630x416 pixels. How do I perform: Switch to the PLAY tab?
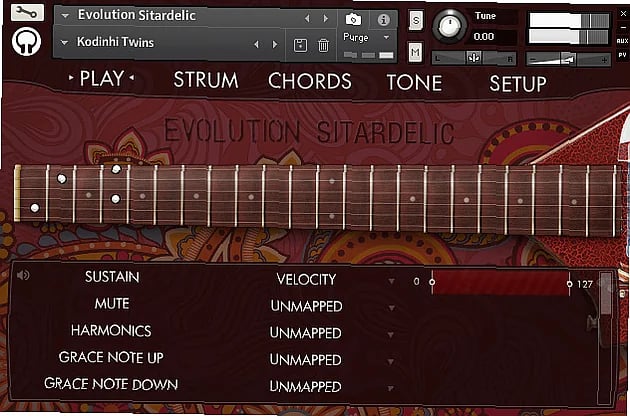click(102, 78)
